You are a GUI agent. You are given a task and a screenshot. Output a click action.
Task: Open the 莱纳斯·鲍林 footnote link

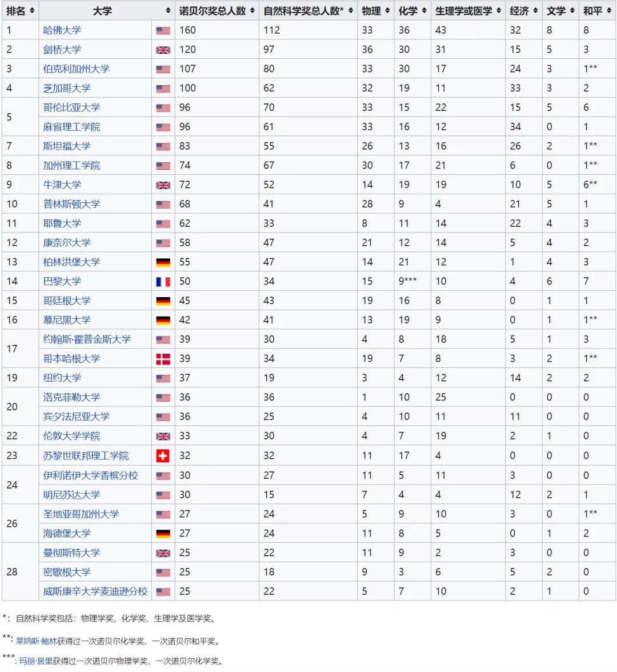pyautogui.click(x=37, y=641)
